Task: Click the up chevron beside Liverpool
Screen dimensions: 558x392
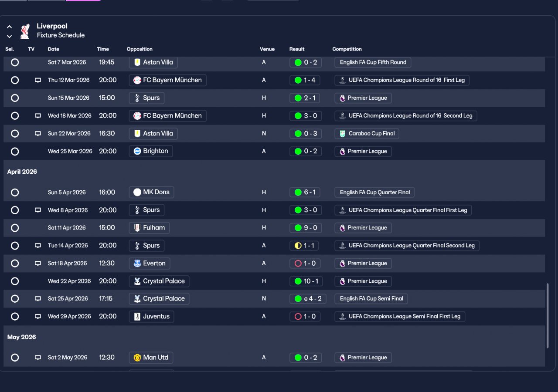Action: click(x=9, y=27)
